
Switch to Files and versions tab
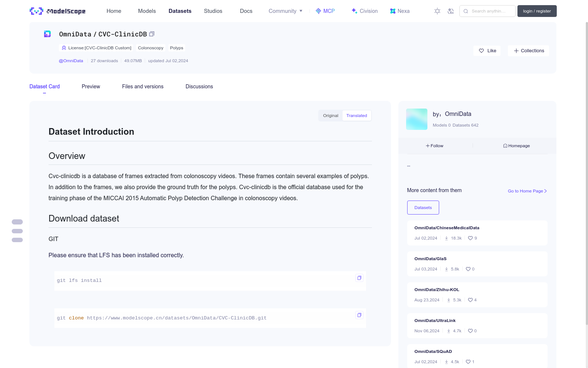(143, 86)
